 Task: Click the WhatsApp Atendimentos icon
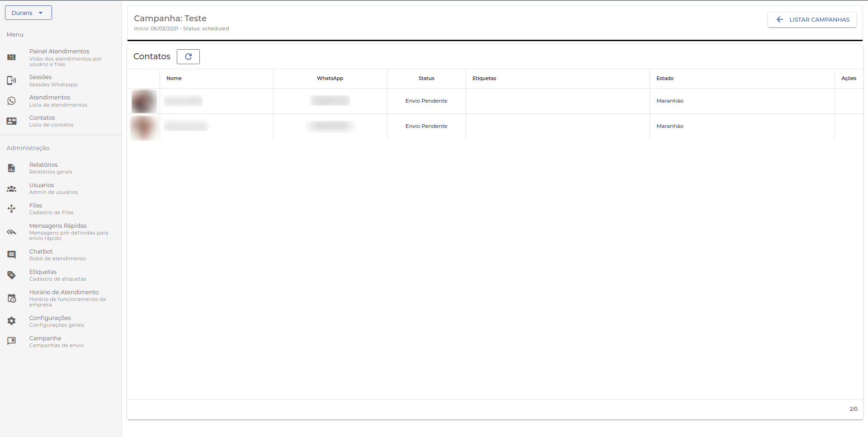(x=12, y=101)
